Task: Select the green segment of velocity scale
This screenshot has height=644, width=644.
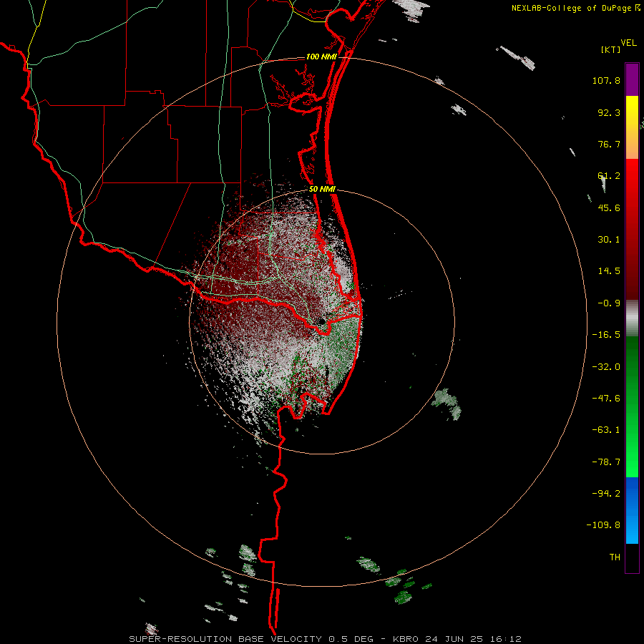Action: [x=632, y=407]
